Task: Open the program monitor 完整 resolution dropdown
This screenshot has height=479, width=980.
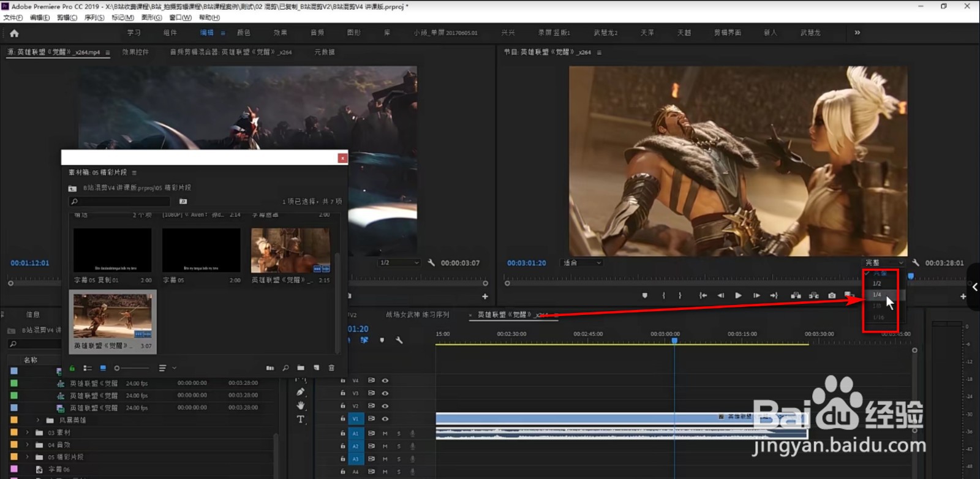Action: pos(884,263)
